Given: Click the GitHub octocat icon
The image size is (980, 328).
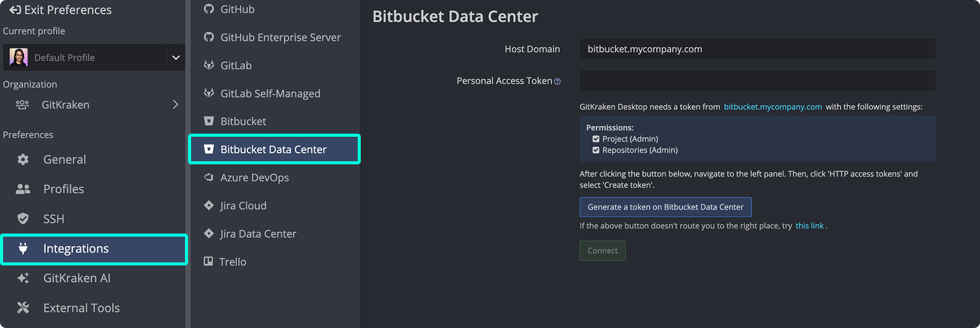Looking at the screenshot, I should (209, 9).
